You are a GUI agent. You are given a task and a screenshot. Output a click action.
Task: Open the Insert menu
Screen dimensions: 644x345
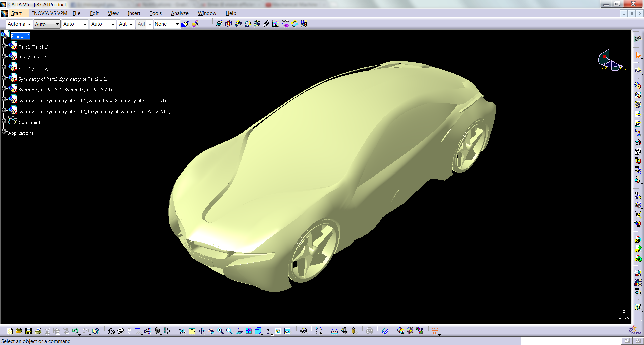134,13
